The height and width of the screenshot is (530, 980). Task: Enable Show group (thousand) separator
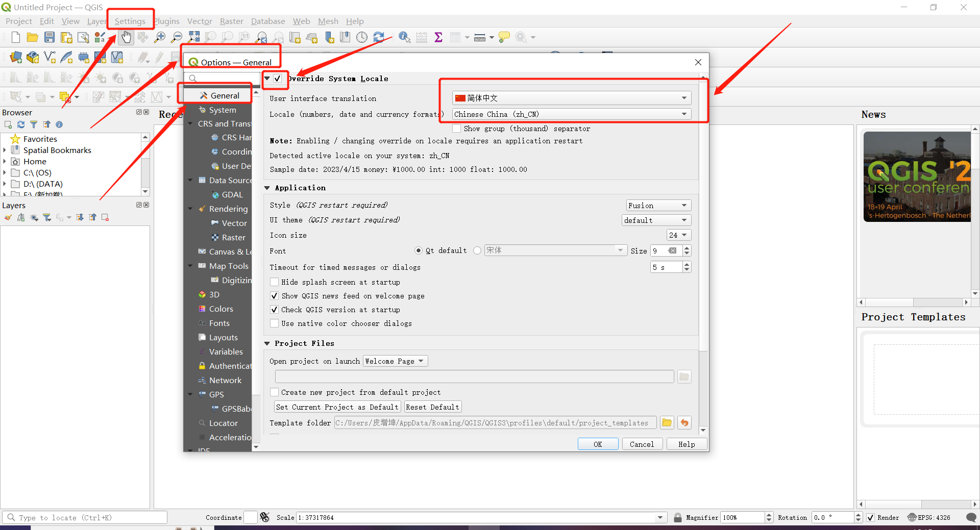click(x=456, y=129)
